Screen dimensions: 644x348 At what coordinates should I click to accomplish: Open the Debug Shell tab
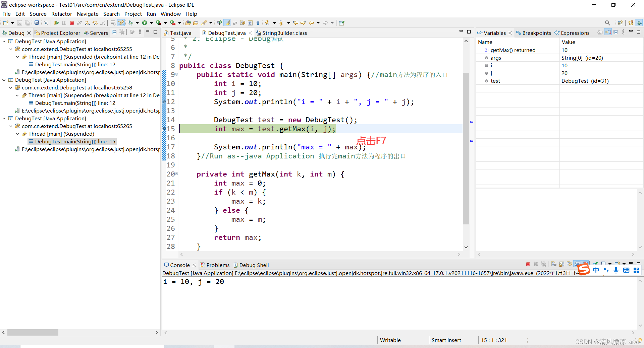251,265
